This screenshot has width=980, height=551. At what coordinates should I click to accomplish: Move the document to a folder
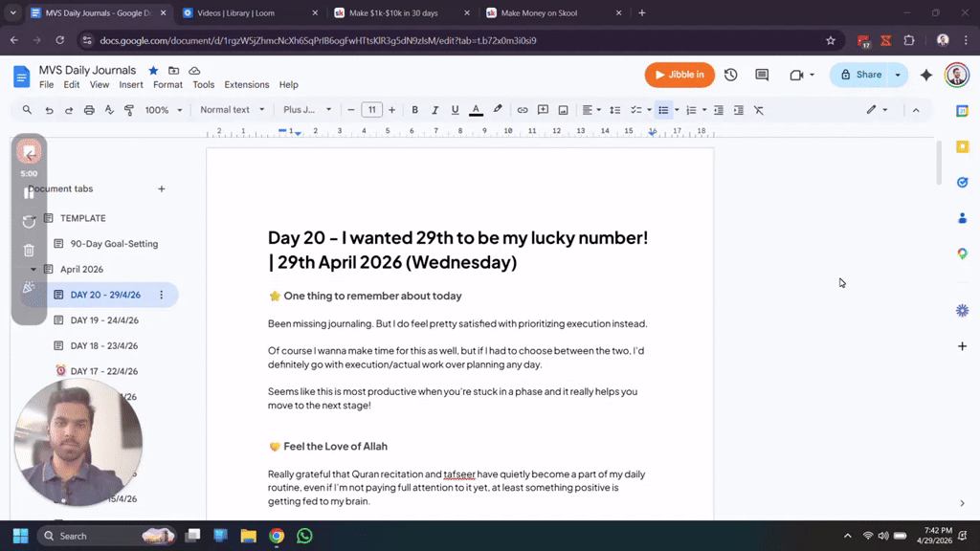point(174,71)
